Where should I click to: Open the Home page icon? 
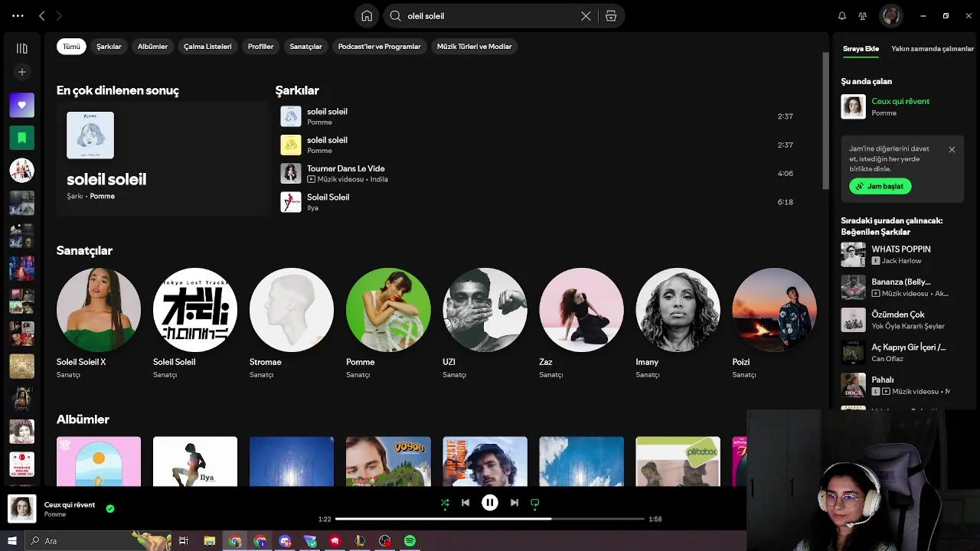click(x=367, y=16)
